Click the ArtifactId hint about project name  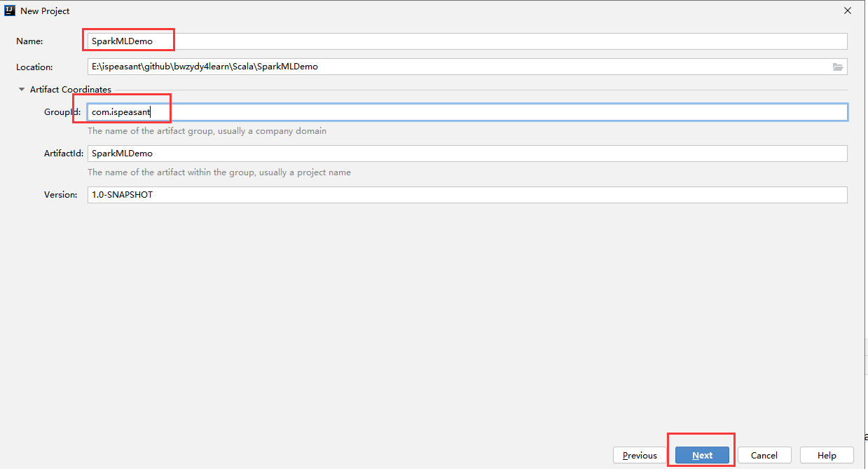[x=219, y=172]
